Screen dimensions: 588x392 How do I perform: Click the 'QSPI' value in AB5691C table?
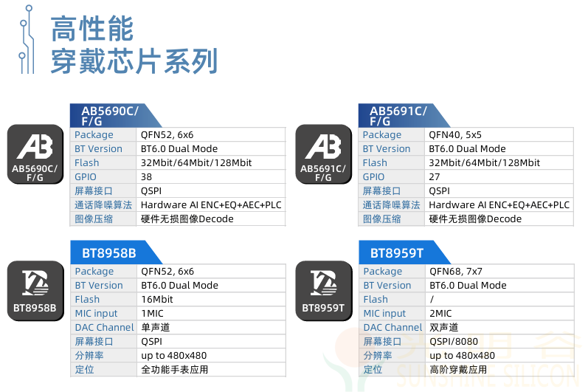[x=439, y=191]
